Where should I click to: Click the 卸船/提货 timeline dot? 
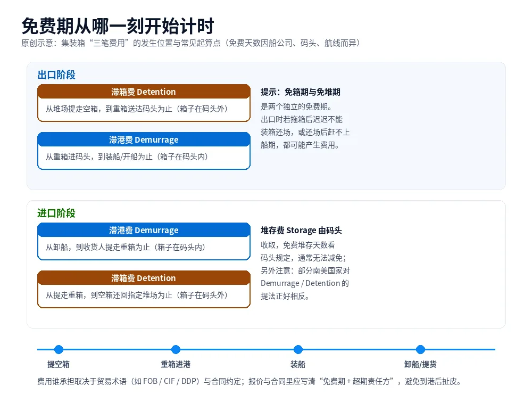pyautogui.click(x=420, y=349)
